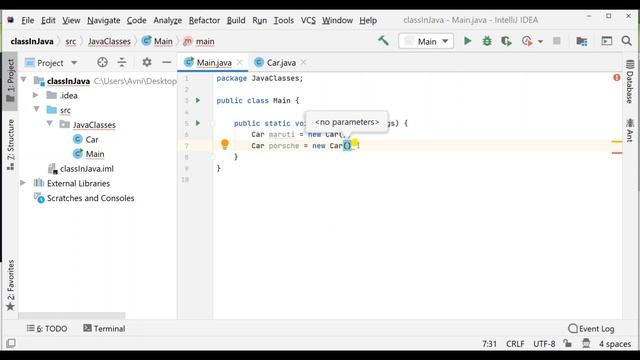The image size is (640, 360).
Task: Open the Ant tool window
Action: (x=630, y=130)
